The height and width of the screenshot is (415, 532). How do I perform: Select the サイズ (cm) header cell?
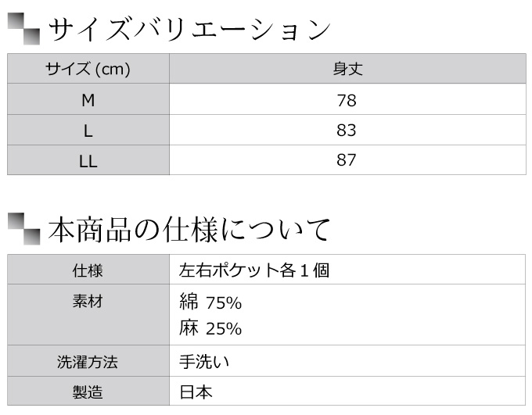[x=88, y=69]
